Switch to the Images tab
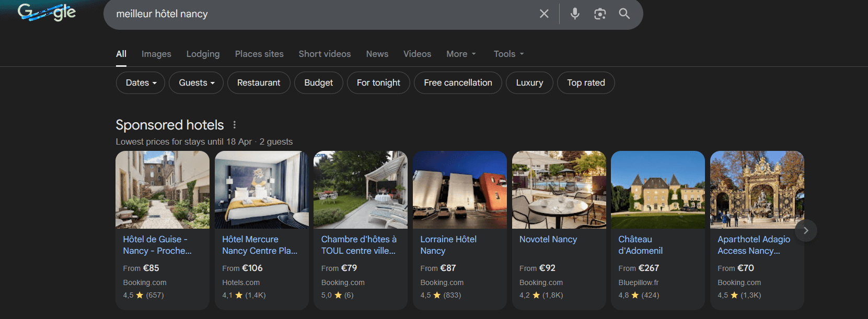Screen dimensions: 868x319 pos(156,54)
